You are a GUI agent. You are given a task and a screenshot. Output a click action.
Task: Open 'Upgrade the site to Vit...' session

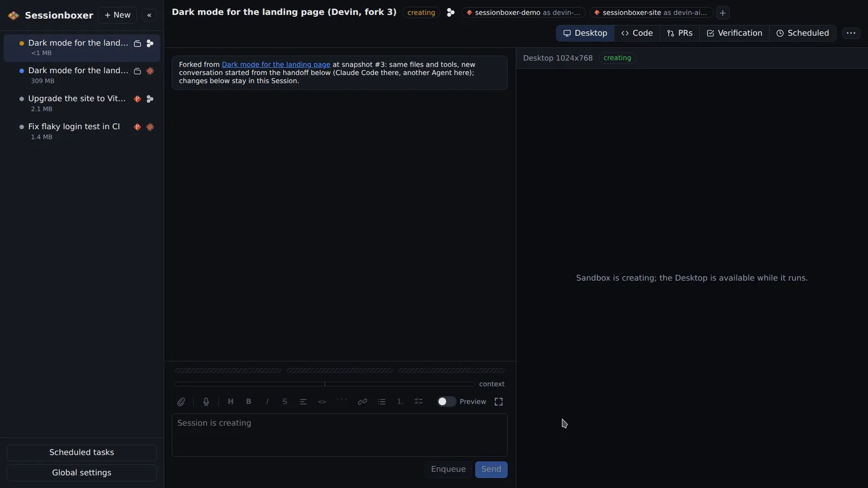(81, 104)
